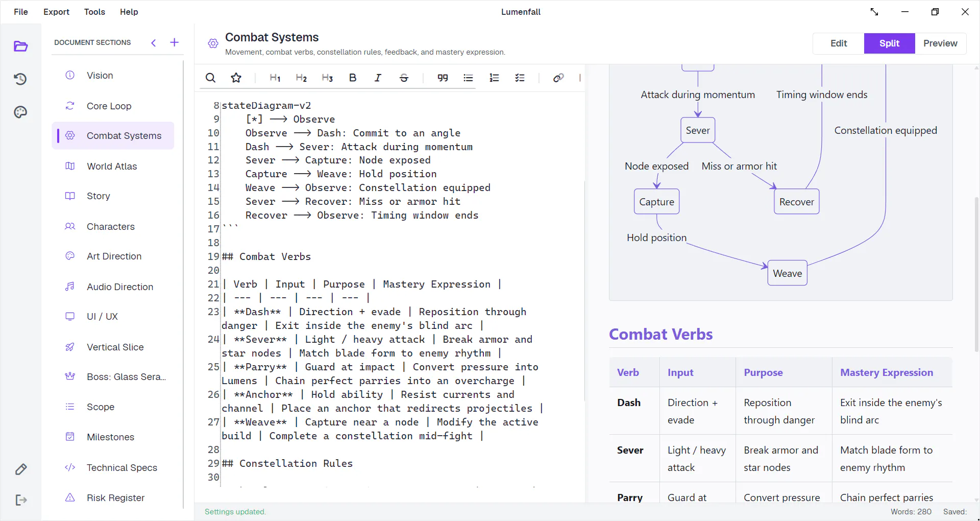Toggle bold formatting

point(353,78)
